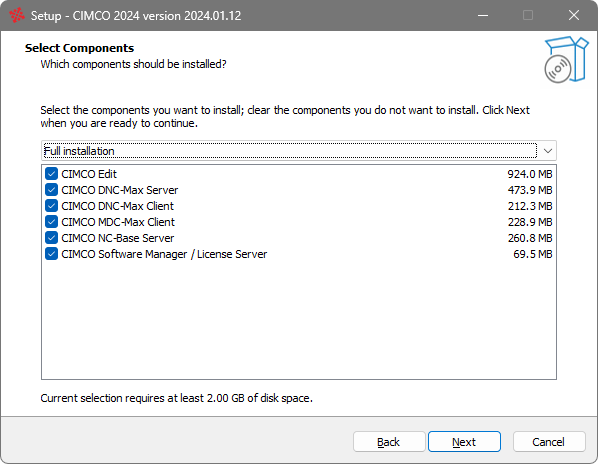This screenshot has height=464, width=598.
Task: Click the red CIMCO logo in title bar
Action: coord(17,16)
